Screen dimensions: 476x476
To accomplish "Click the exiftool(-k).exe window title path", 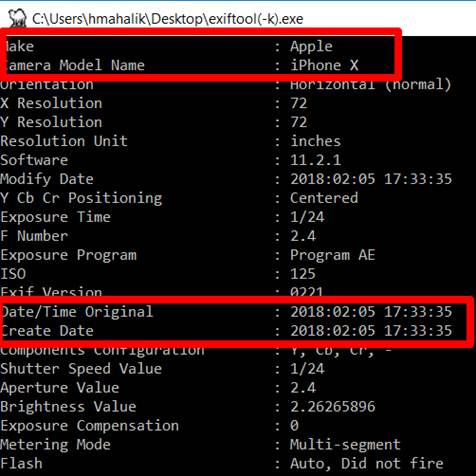I will point(168,19).
